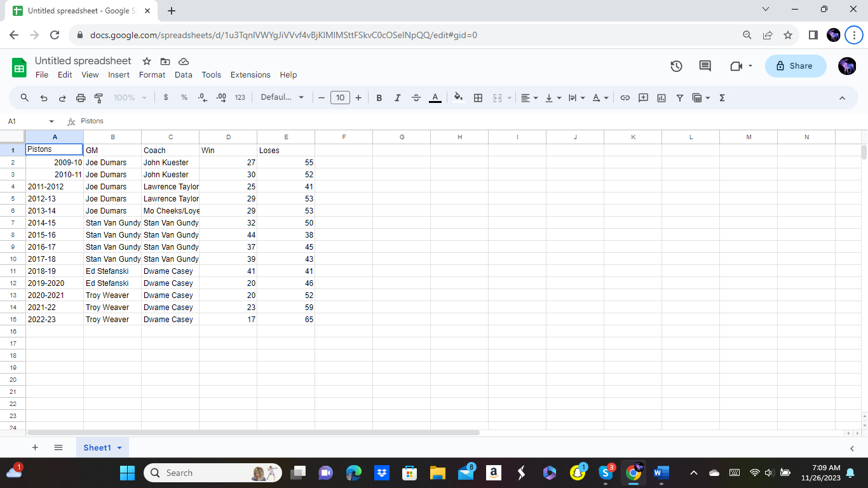Viewport: 868px width, 488px height.
Task: Select the cell 2015-16
Action: [55, 235]
